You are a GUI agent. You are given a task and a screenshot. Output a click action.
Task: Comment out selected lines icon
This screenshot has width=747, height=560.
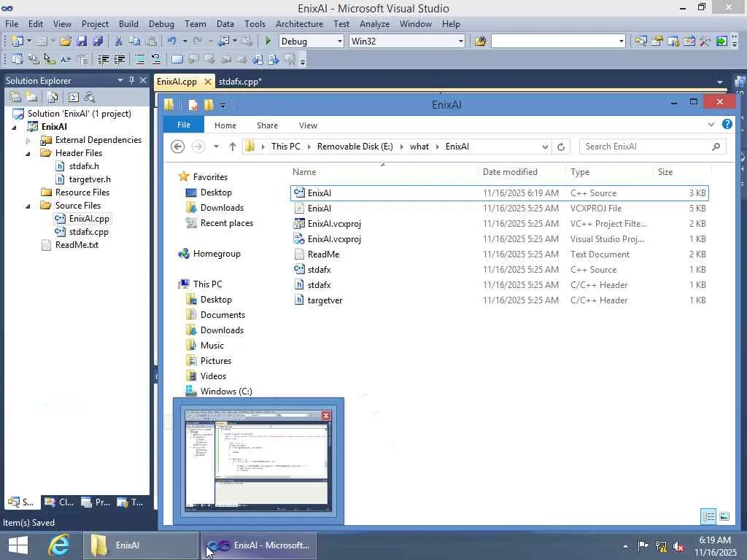point(139,59)
